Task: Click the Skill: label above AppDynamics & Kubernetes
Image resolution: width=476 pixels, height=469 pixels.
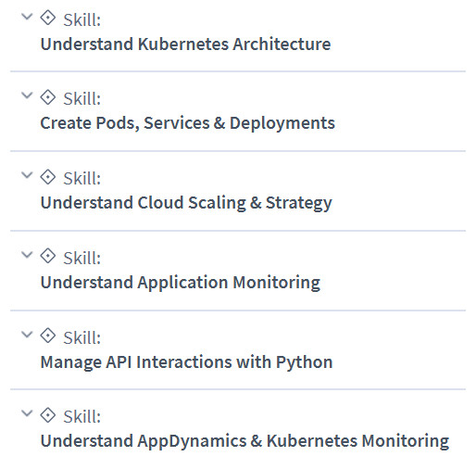Action: click(82, 417)
